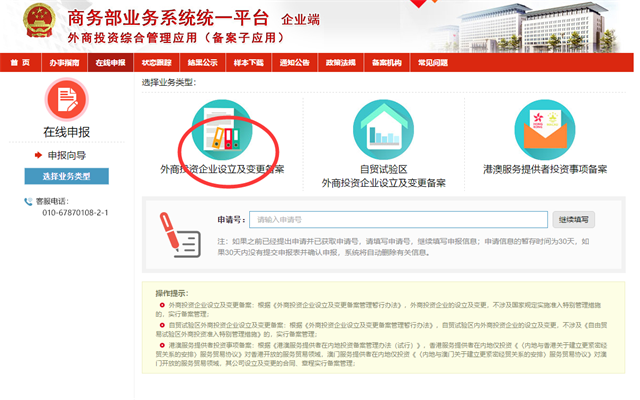Viewport: 640px width, 400px height.
Task: Click the 企业端 label in header
Action: (300, 20)
